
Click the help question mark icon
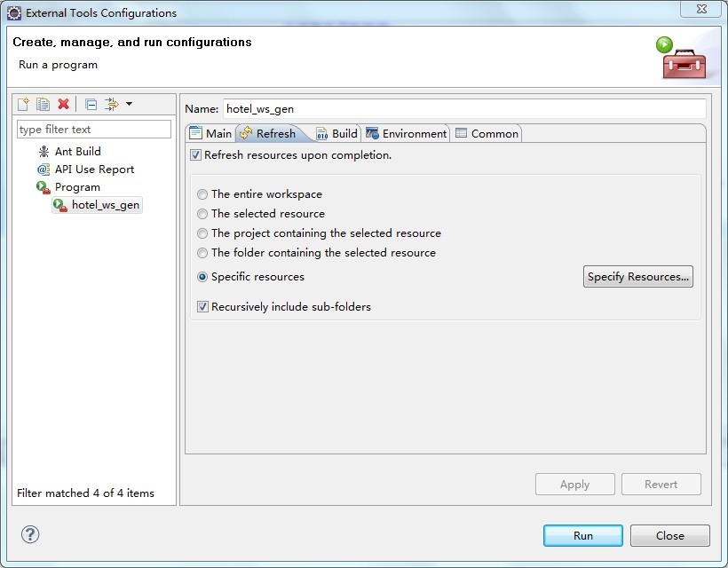point(30,534)
